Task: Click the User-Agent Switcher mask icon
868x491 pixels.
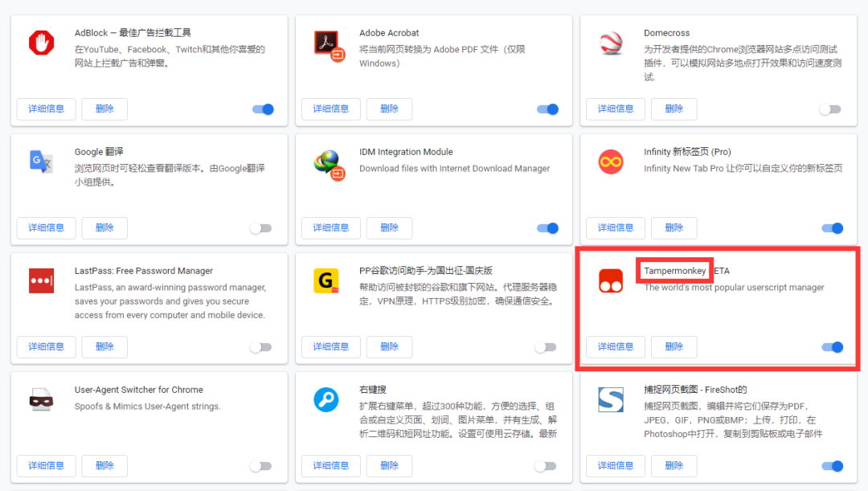Action: click(x=42, y=399)
